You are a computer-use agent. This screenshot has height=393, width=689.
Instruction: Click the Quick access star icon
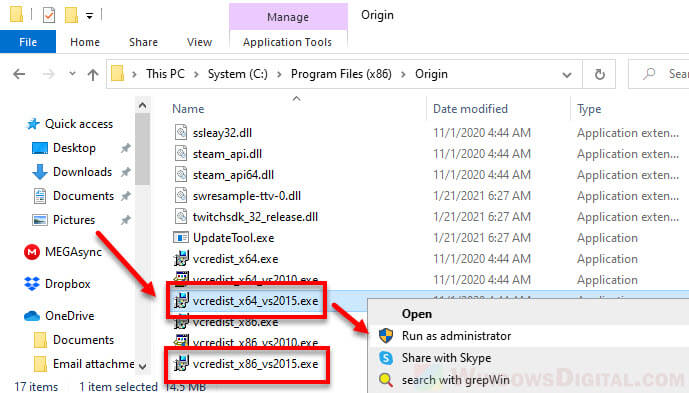pyautogui.click(x=33, y=124)
